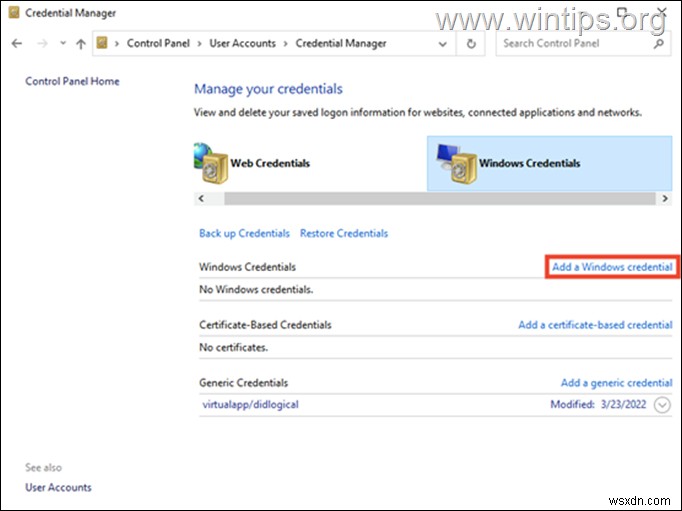
Task: Click the Certificate-Based Credentials section heading
Action: coord(265,325)
